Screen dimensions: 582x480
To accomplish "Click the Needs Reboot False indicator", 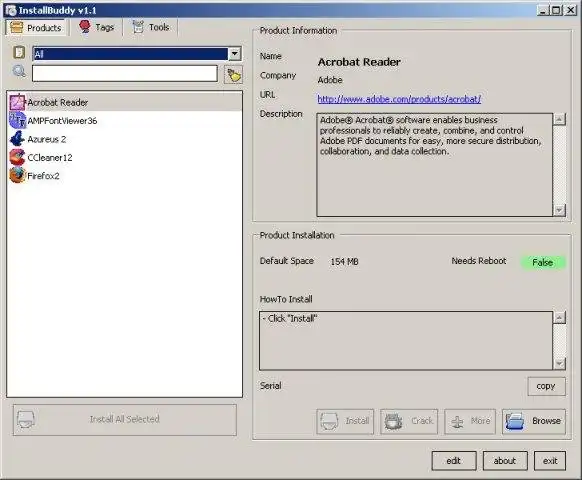I will [543, 262].
